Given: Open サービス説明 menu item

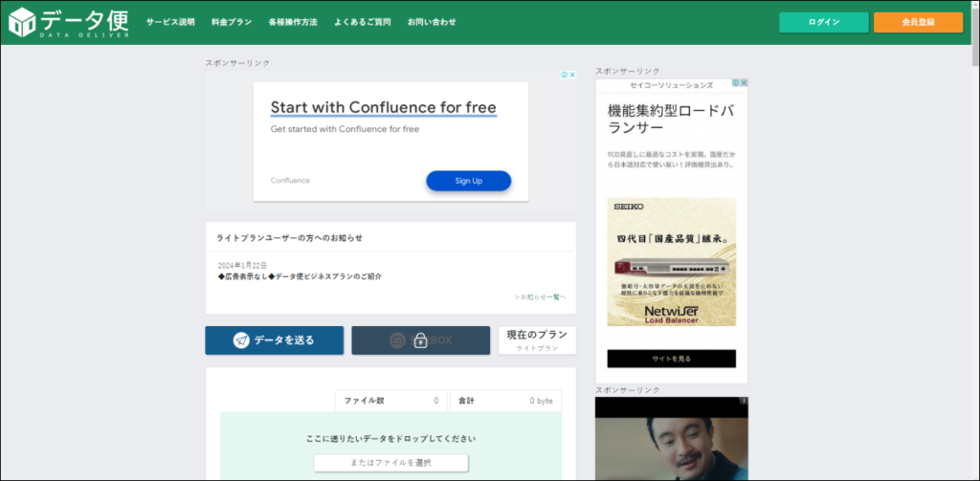Looking at the screenshot, I should (x=170, y=22).
